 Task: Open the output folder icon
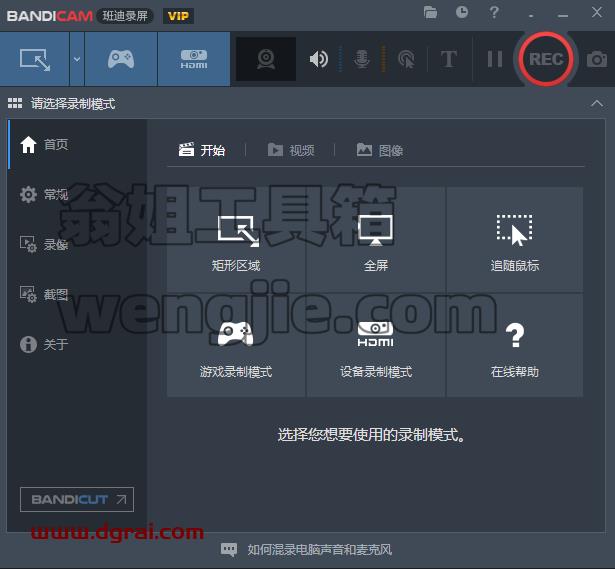click(x=430, y=13)
